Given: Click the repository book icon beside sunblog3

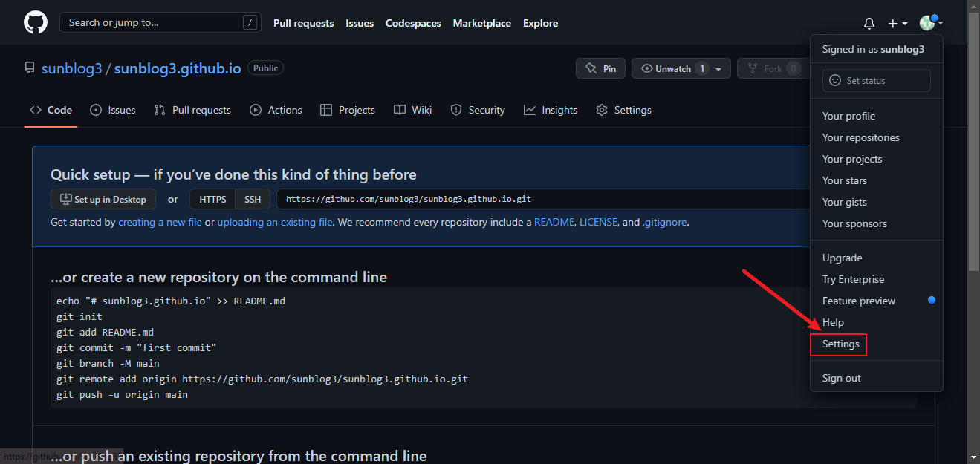Looking at the screenshot, I should (x=30, y=68).
